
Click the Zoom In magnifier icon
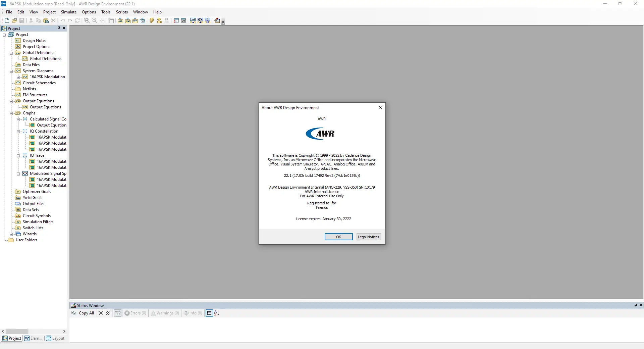pyautogui.click(x=87, y=20)
